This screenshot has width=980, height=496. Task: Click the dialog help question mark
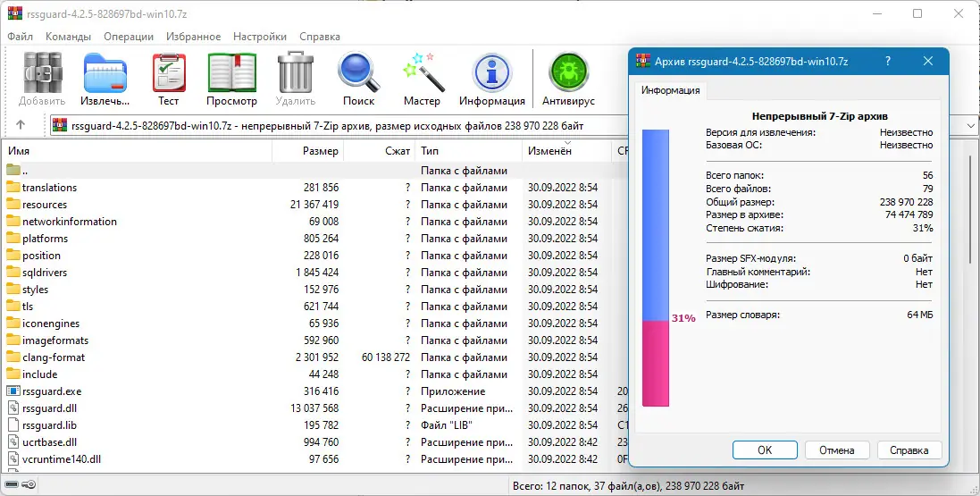pos(888,61)
